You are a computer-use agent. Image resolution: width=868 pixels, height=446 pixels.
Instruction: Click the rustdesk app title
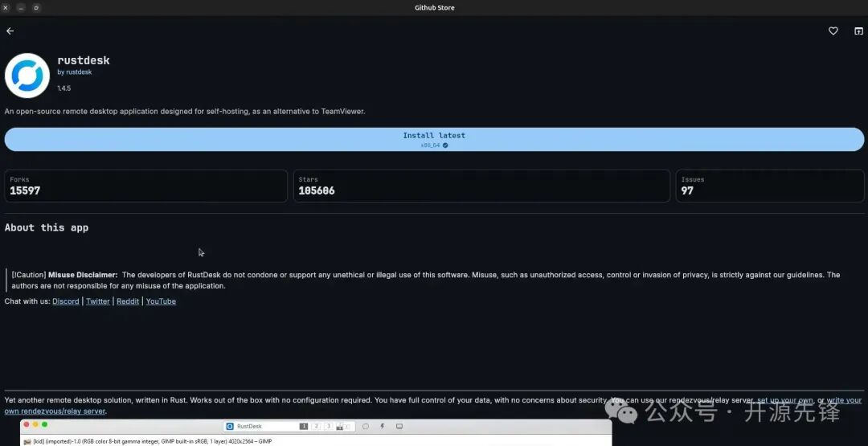[x=84, y=60]
